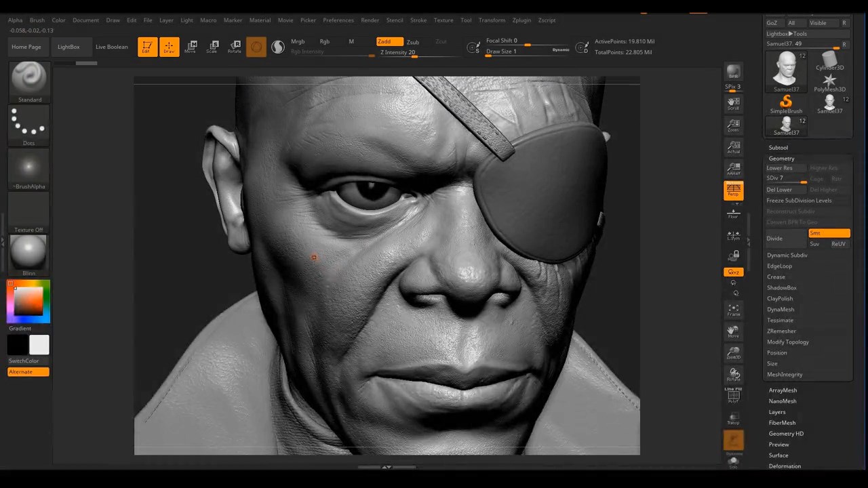Expand the ZRemesher section
868x488 pixels.
coord(782,331)
